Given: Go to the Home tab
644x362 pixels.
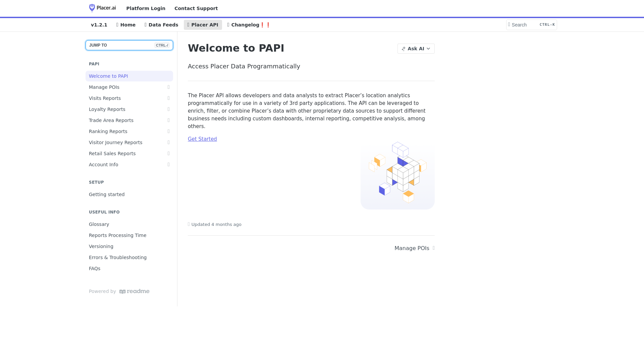Looking at the screenshot, I should [x=126, y=25].
